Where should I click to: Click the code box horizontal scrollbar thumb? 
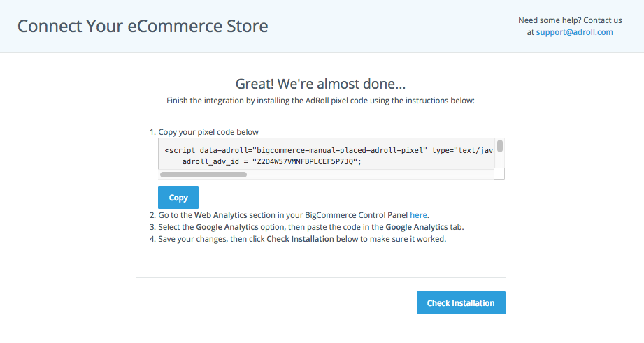[203, 175]
